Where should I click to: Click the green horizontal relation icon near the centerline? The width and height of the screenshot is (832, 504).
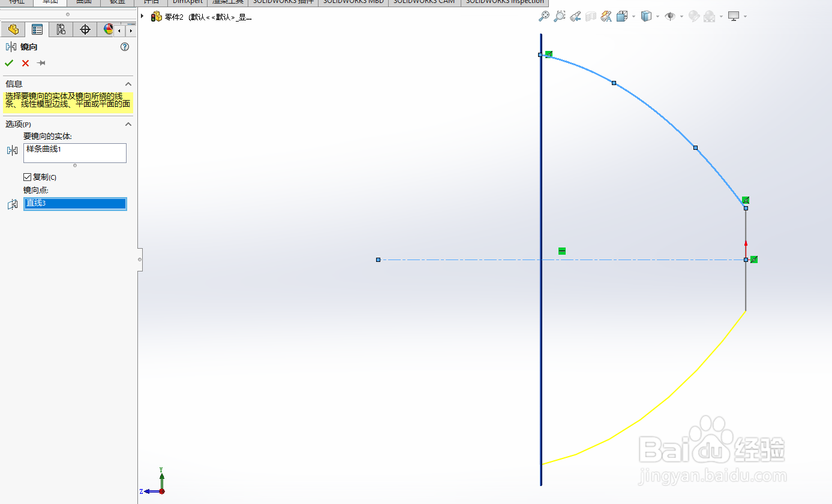(562, 251)
